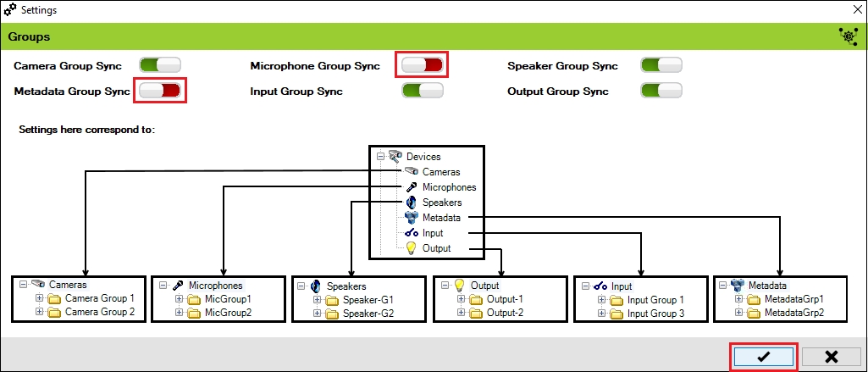Click the Output lightbulb icon in Devices tree
868x372 pixels.
(411, 248)
